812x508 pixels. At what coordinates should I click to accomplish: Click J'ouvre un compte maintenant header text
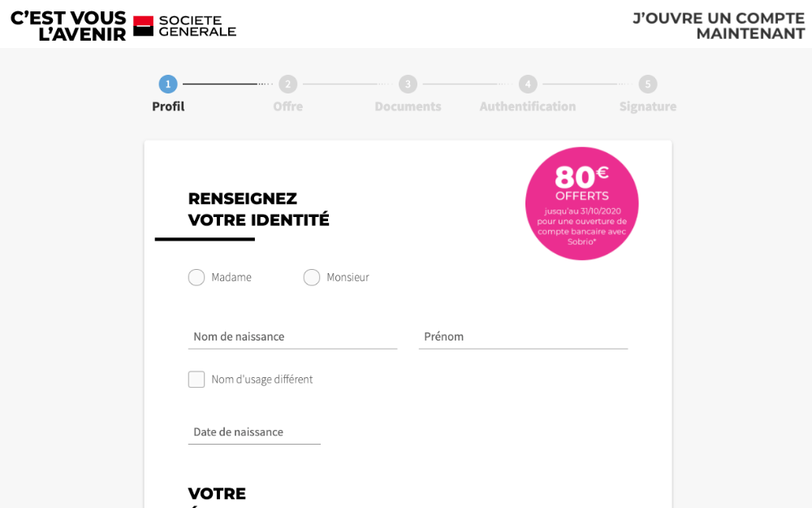719,26
